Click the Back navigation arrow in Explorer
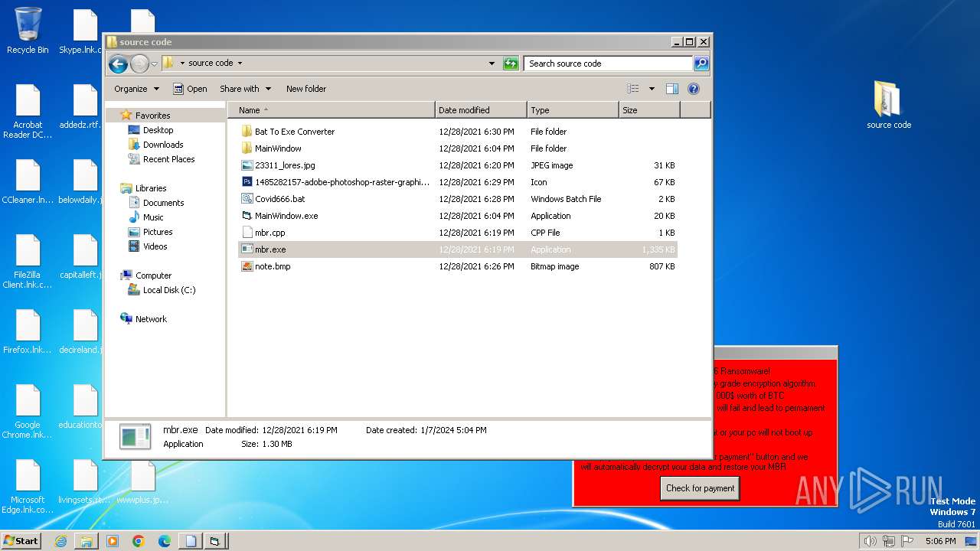This screenshot has height=551, width=980. point(118,64)
